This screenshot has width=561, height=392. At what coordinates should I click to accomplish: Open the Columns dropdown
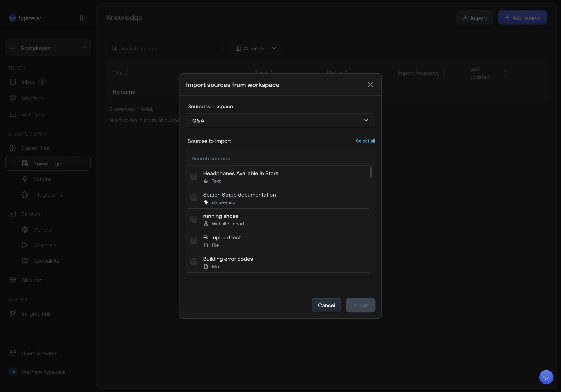point(256,48)
